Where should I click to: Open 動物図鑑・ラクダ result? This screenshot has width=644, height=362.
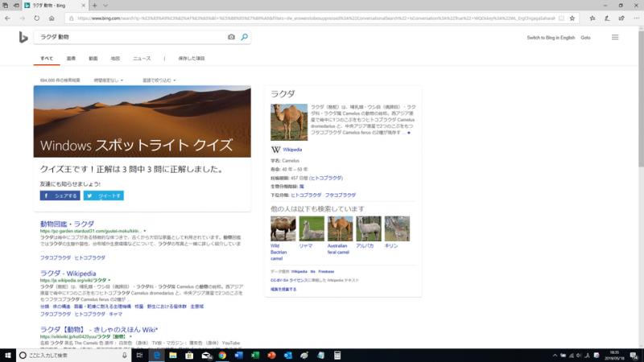click(x=67, y=224)
